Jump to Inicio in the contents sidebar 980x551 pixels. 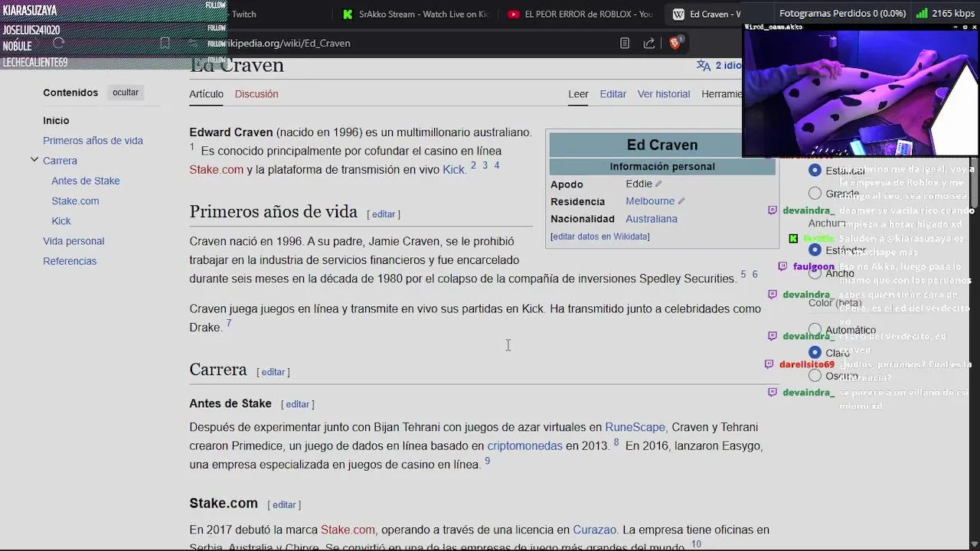(x=56, y=121)
